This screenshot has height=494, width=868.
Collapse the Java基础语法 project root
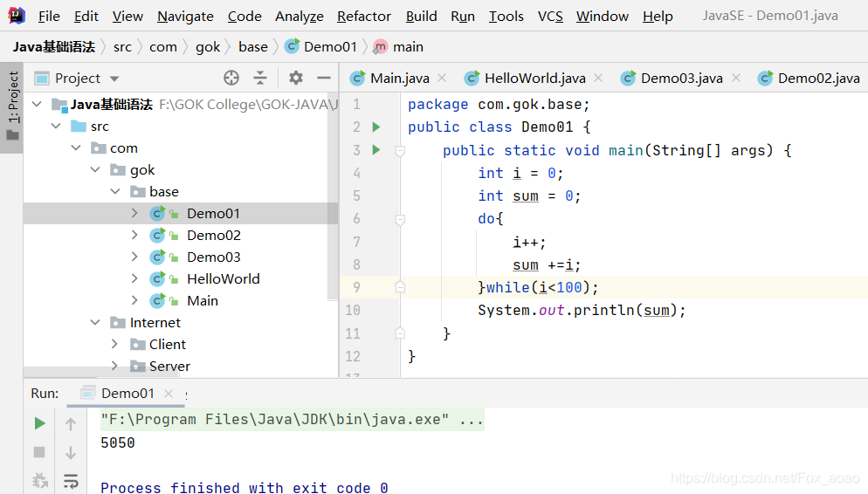tap(37, 104)
